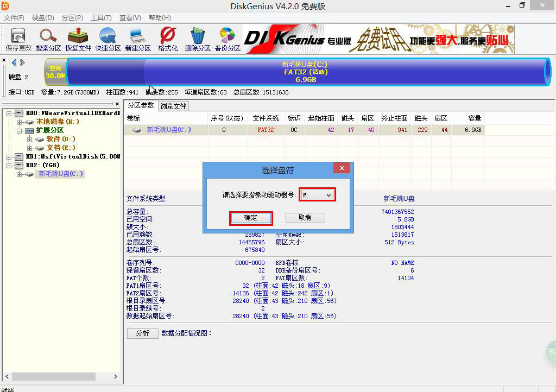Close the left tree panel with its X
Image resolution: width=556 pixels, height=392 pixels.
click(x=117, y=104)
